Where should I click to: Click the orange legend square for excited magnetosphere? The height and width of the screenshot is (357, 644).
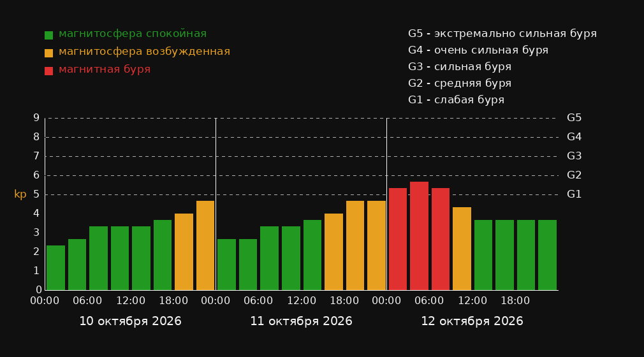(x=48, y=53)
